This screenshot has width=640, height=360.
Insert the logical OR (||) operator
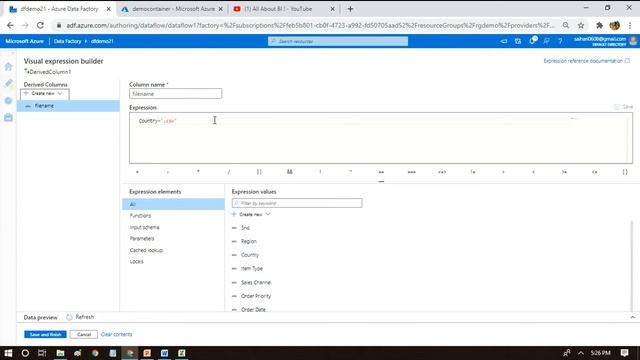pos(259,172)
